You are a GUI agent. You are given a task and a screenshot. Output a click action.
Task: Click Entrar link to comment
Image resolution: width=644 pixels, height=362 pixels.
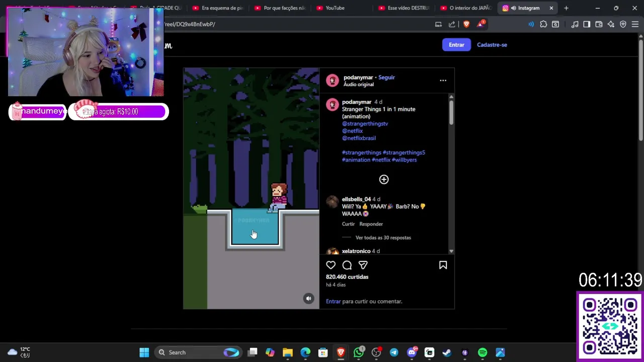pyautogui.click(x=333, y=302)
